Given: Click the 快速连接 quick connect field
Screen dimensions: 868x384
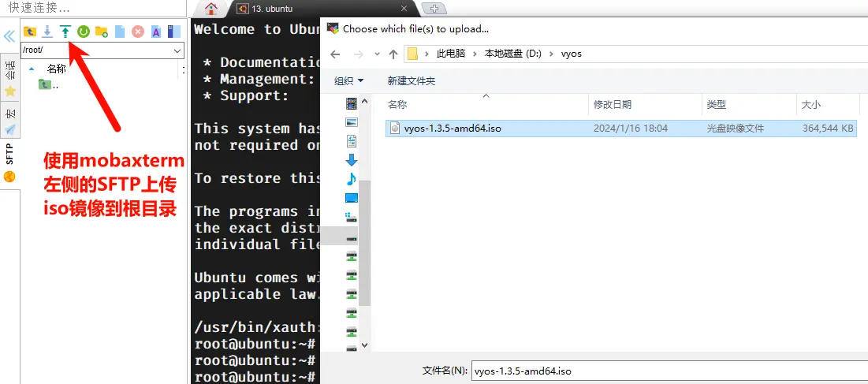Looking at the screenshot, I should (93, 8).
